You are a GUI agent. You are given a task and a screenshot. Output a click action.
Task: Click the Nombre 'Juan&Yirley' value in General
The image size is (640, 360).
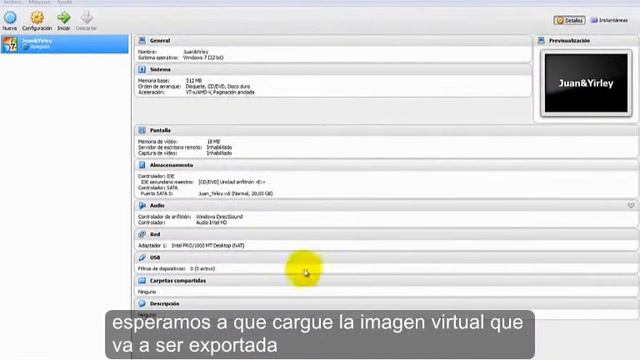coord(196,52)
